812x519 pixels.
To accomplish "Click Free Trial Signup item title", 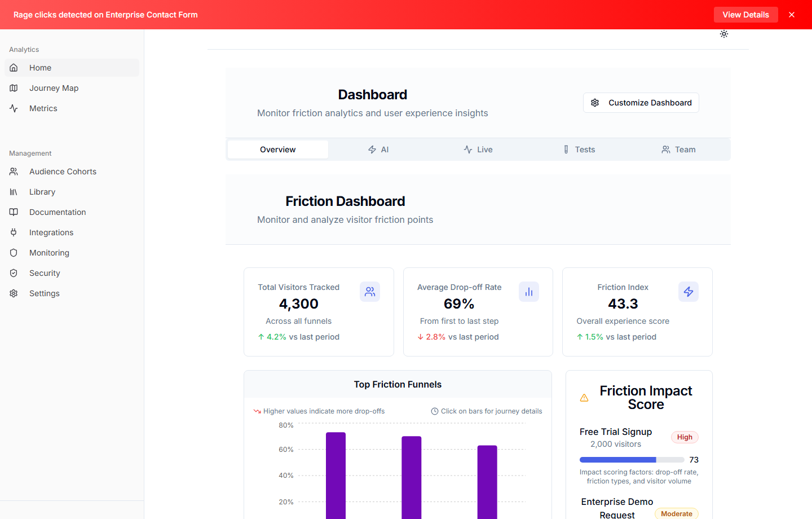I will click(x=616, y=432).
